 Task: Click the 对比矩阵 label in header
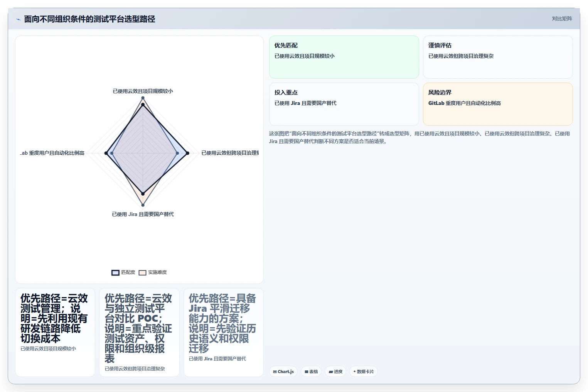click(562, 19)
